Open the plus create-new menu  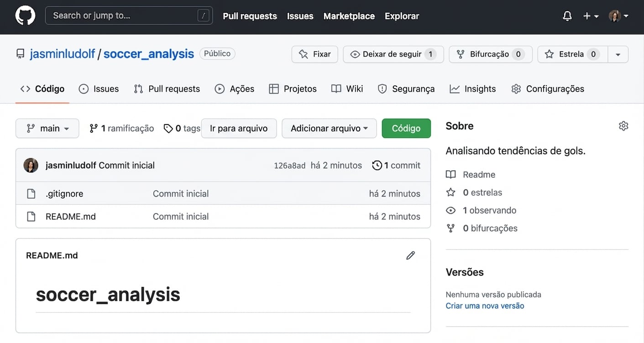[591, 16]
